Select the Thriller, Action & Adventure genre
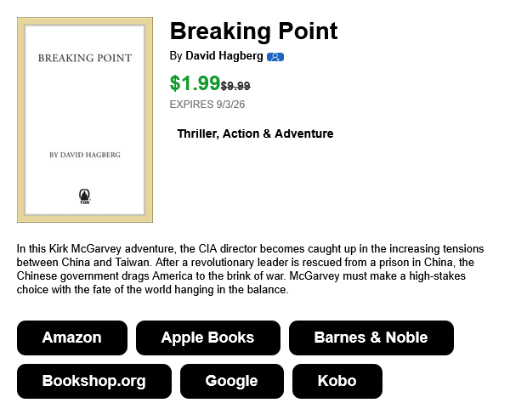The height and width of the screenshot is (420, 510). [x=255, y=133]
